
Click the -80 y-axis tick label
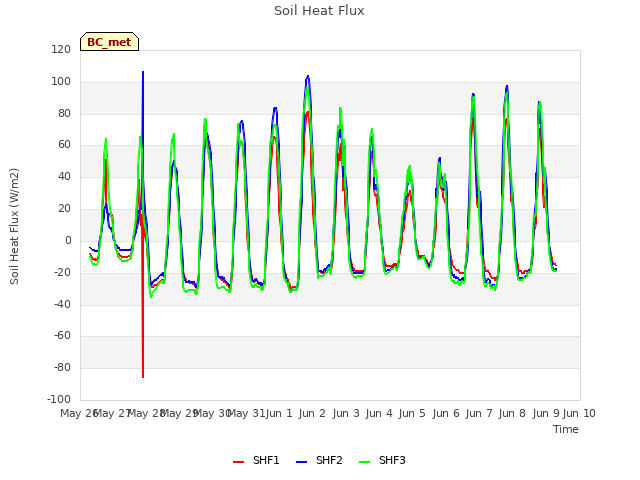click(x=62, y=367)
